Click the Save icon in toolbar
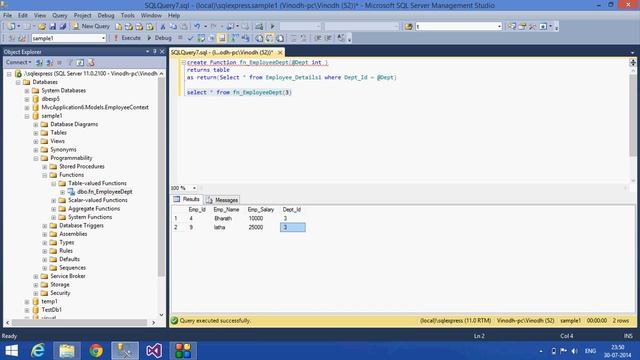This screenshot has width=640, height=360. pyautogui.click(x=52, y=27)
